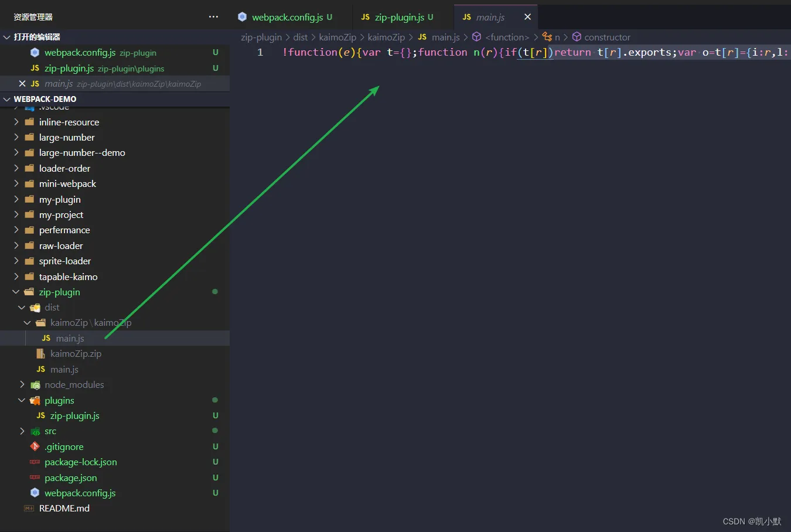This screenshot has width=791, height=532.
Task: Click the my-plugin folder icon
Action: [x=29, y=199]
